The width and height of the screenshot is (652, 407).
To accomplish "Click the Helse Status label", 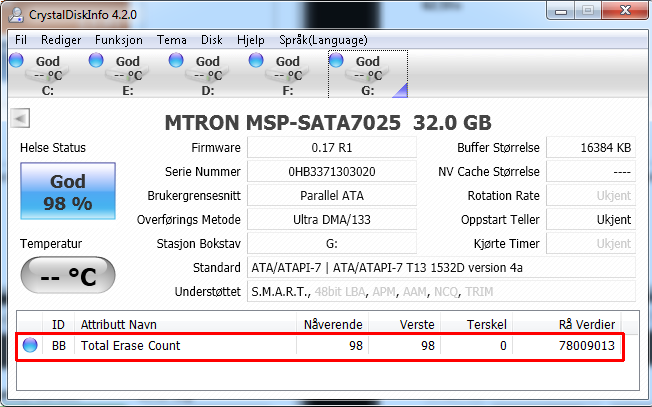I will pyautogui.click(x=53, y=148).
